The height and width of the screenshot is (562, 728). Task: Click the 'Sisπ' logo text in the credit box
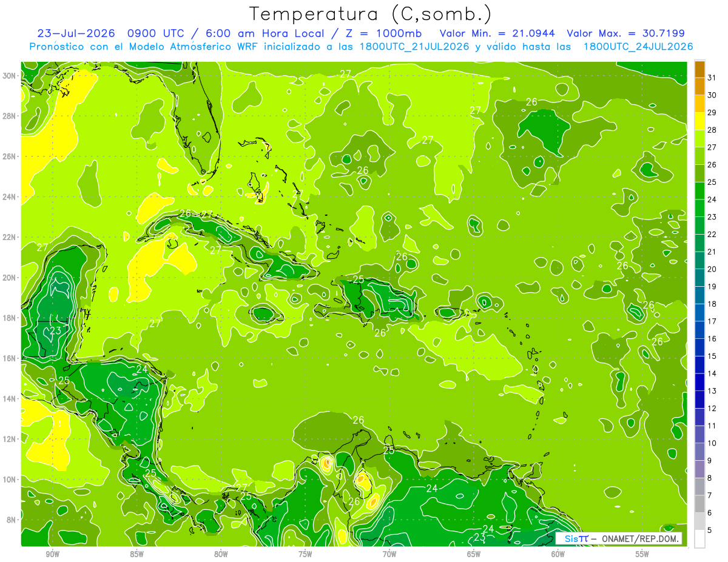[576, 538]
